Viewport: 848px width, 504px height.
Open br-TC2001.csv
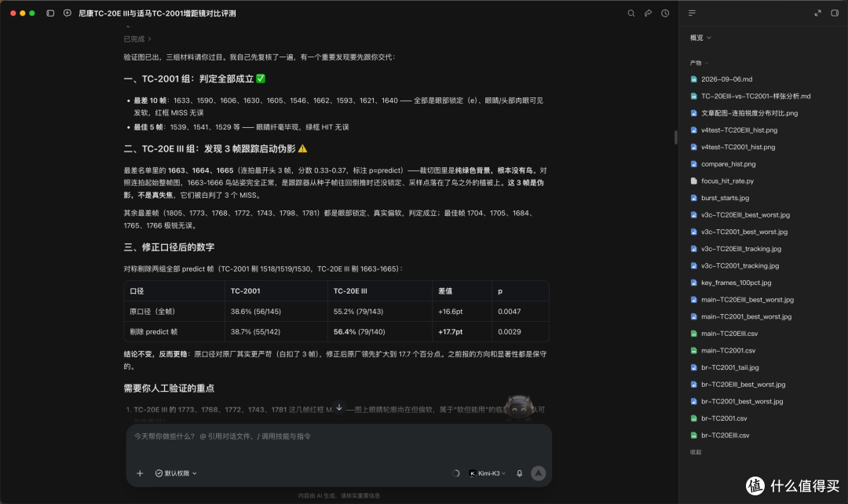coord(724,418)
